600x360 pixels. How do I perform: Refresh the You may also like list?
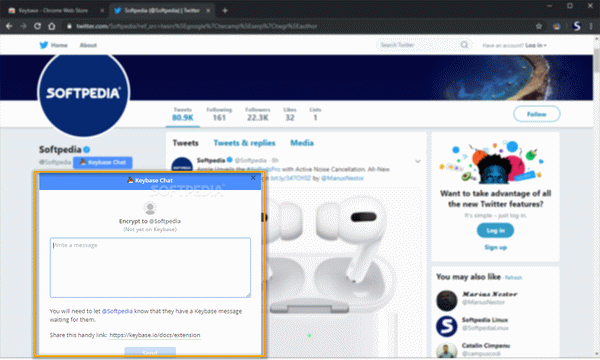(x=513, y=278)
